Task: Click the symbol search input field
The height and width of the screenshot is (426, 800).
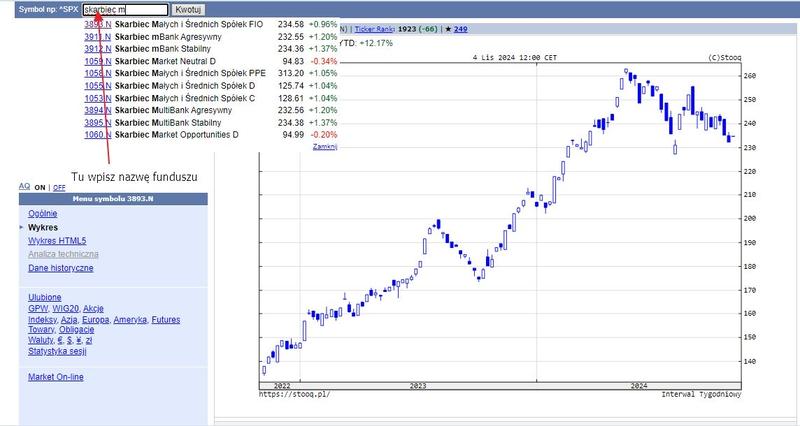Action: [118, 8]
